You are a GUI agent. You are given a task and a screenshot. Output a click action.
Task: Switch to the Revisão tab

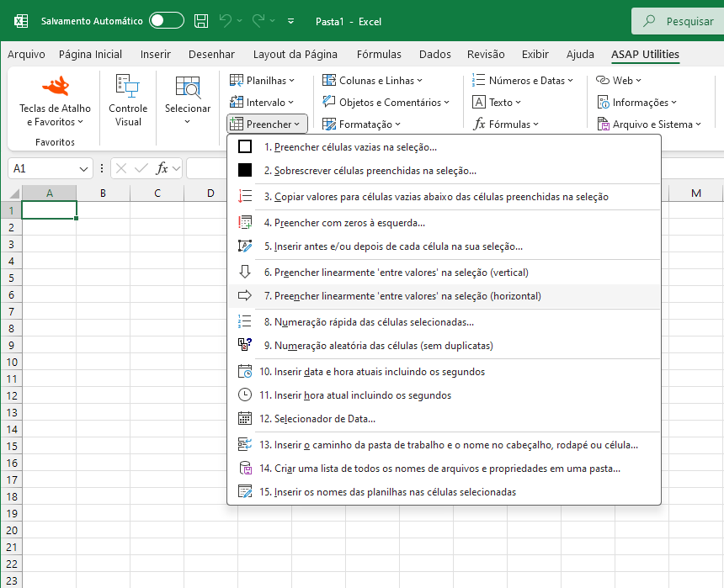(486, 55)
